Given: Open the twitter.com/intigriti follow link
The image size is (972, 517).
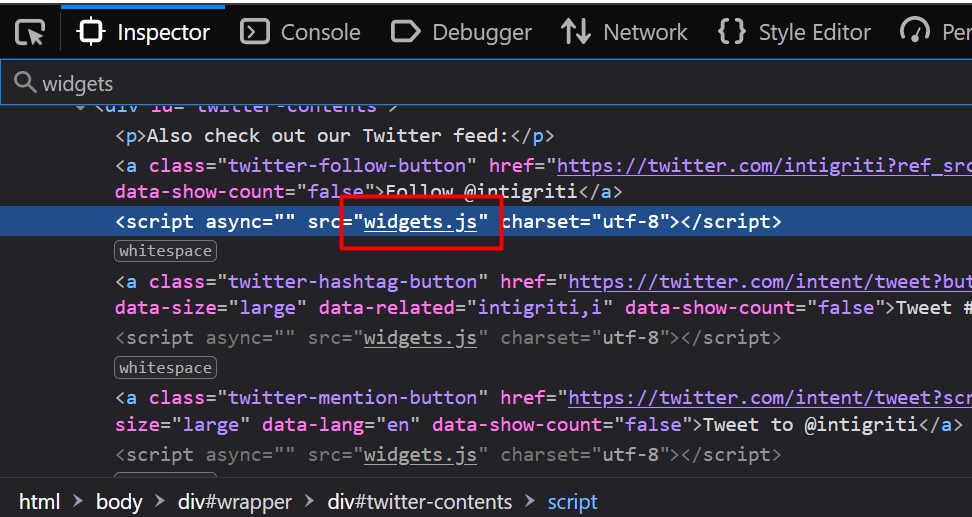Looking at the screenshot, I should coord(764,166).
